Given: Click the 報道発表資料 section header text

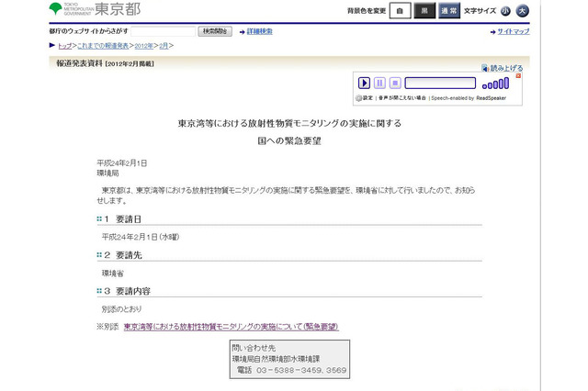Looking at the screenshot, I should [x=79, y=63].
